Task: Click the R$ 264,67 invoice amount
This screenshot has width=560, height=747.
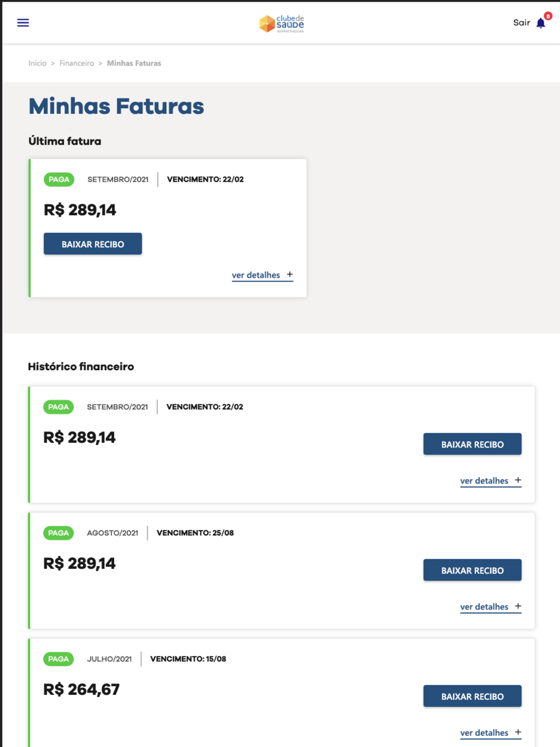Action: [x=82, y=689]
